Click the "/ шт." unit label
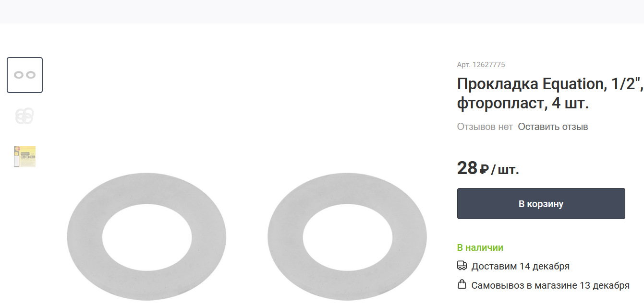This screenshot has width=644, height=304. [x=505, y=169]
